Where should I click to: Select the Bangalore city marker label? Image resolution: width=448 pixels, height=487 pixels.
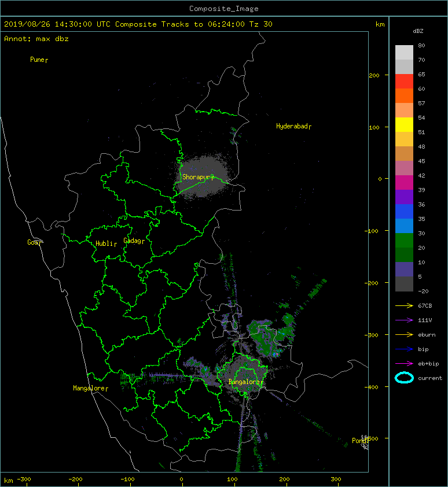[x=245, y=382]
